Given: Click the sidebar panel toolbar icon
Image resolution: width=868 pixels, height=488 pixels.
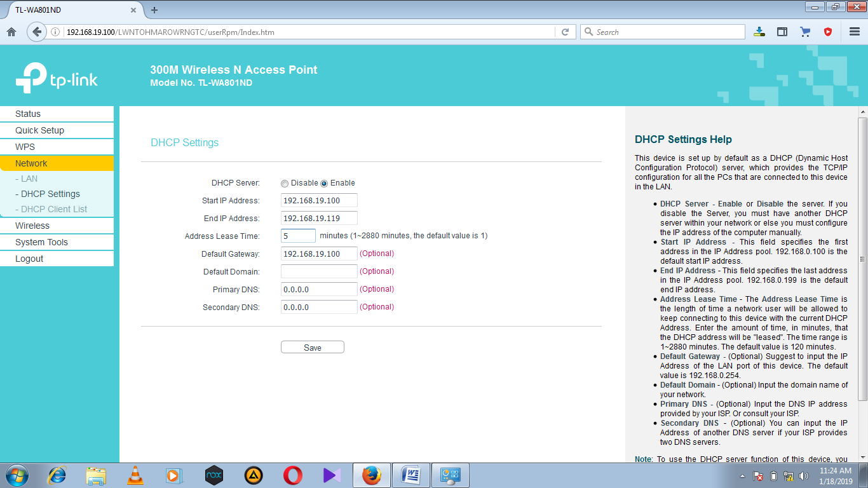Looking at the screenshot, I should point(782,32).
